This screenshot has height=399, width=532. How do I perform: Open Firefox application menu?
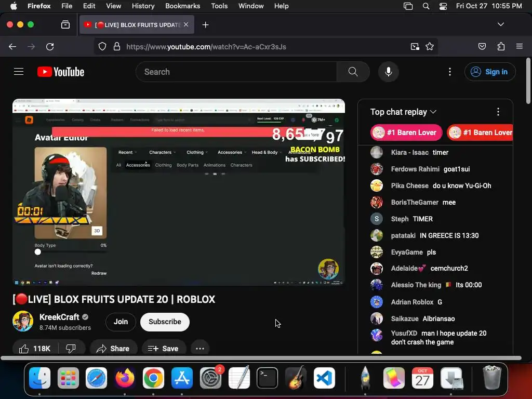pyautogui.click(x=520, y=46)
